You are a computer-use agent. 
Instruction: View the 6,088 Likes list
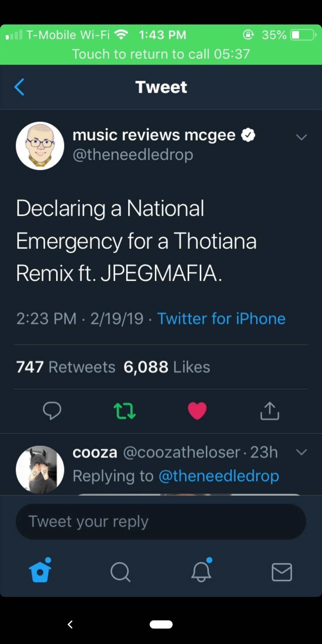point(167,367)
